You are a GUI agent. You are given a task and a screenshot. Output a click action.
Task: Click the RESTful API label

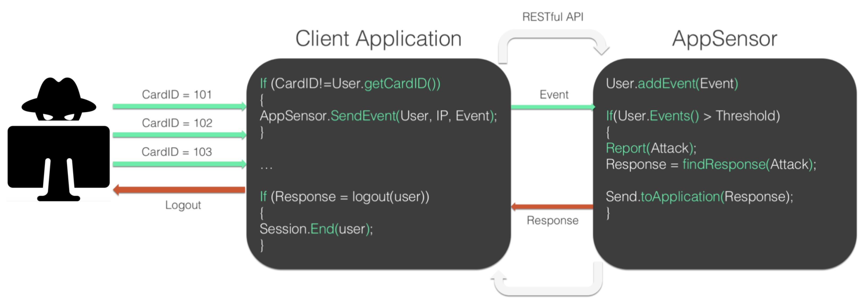click(553, 17)
